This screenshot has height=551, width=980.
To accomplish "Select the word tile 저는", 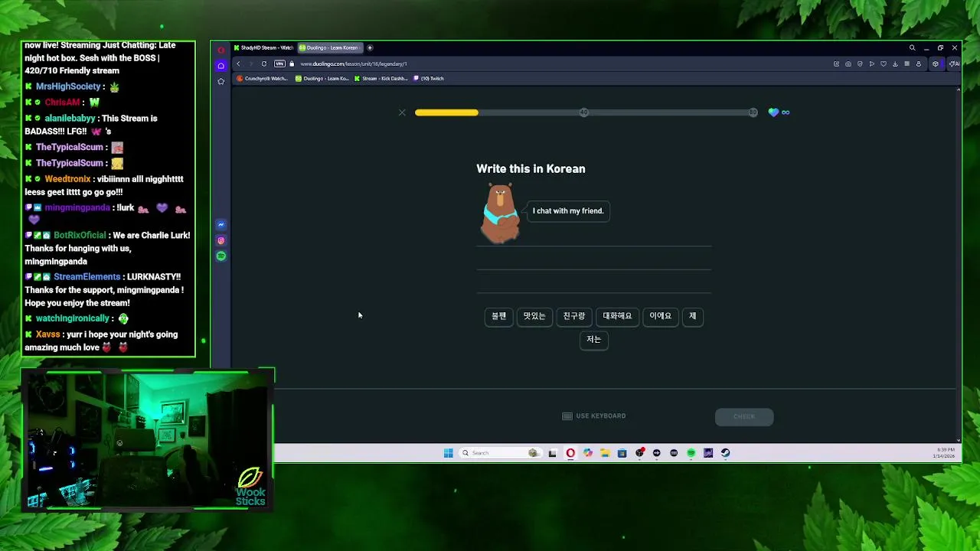I will pyautogui.click(x=594, y=340).
